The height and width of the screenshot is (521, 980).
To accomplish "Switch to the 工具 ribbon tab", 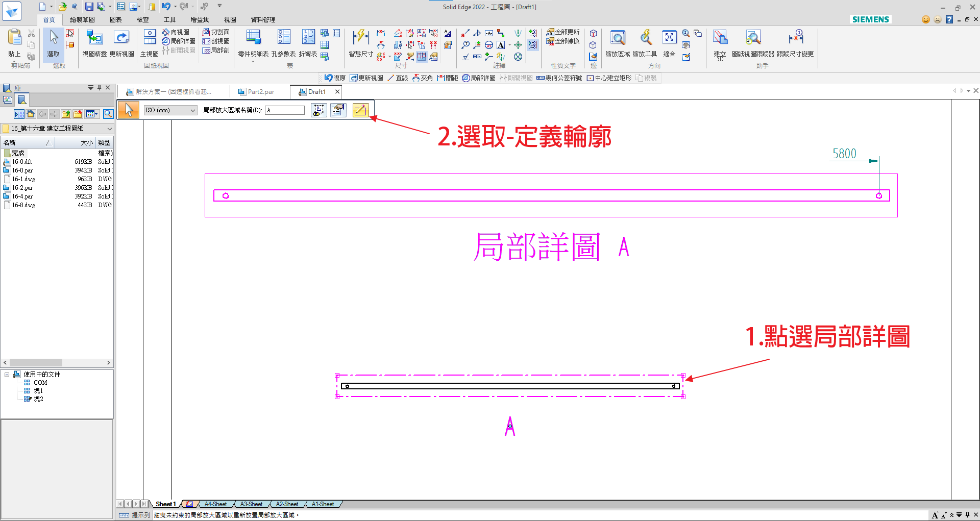I will coord(170,20).
